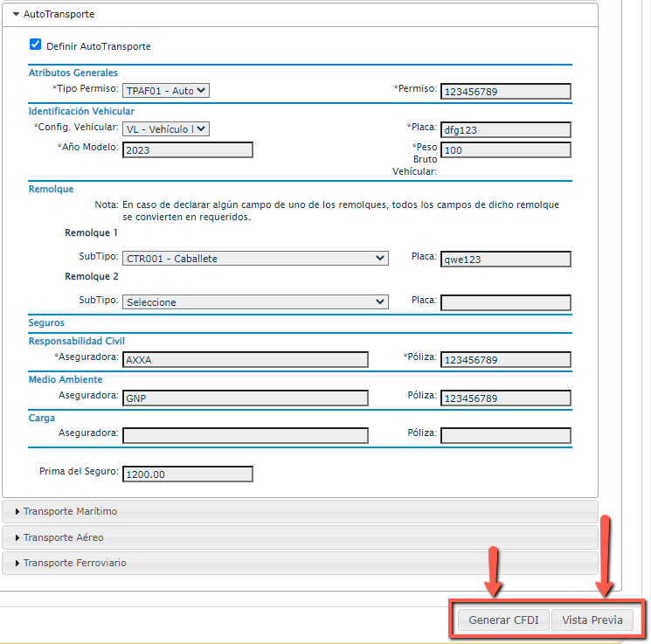Image resolution: width=651 pixels, height=644 pixels.
Task: Click the Responsabilidad Civil heading
Action: click(x=76, y=341)
